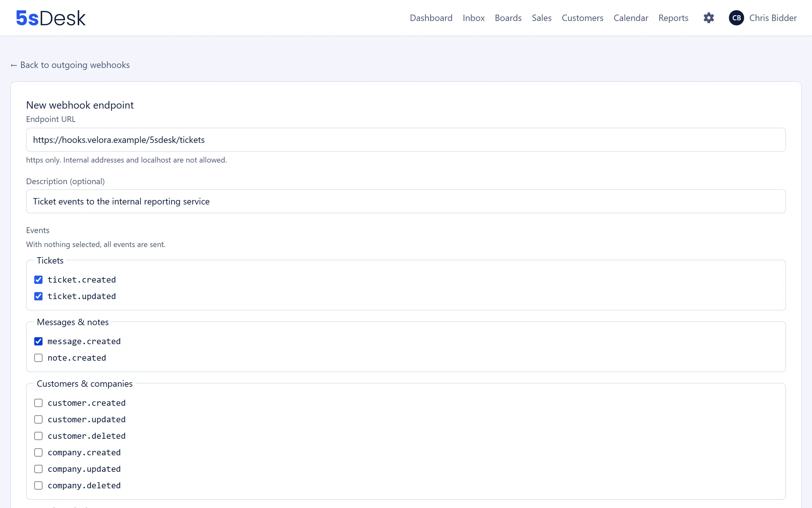Enable the company.deleted event
This screenshot has width=812, height=508.
[x=38, y=485]
